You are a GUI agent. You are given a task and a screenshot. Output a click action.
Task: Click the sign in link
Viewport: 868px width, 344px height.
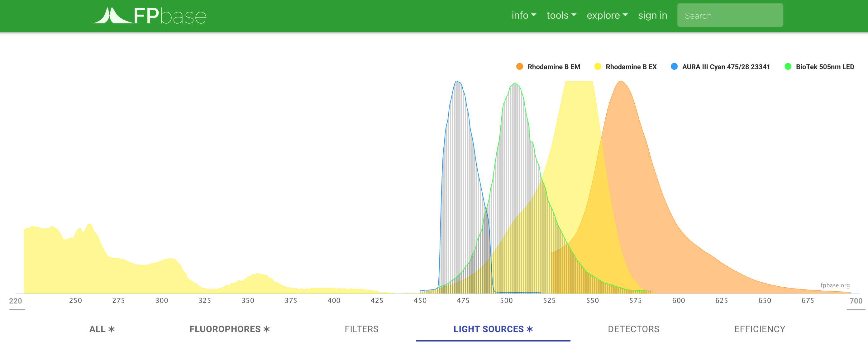pyautogui.click(x=652, y=16)
